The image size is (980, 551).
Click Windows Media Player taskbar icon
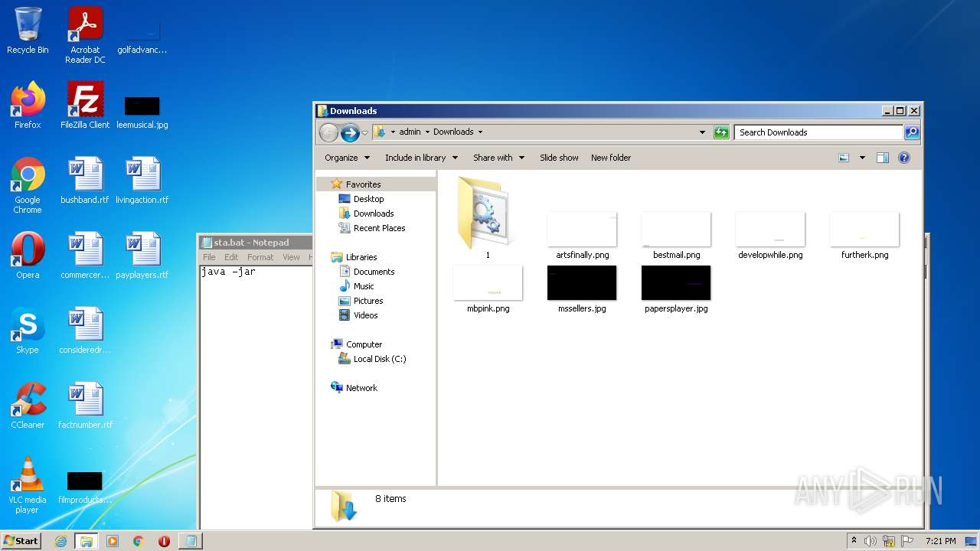click(113, 541)
